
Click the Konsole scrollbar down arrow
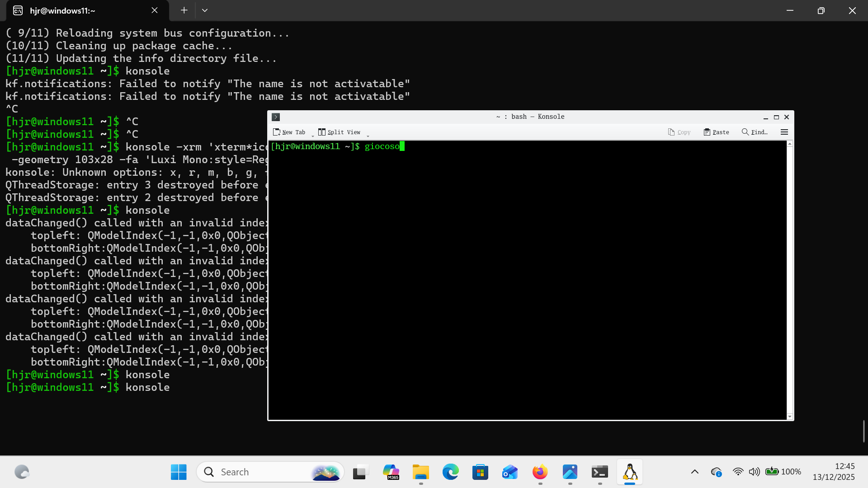(x=790, y=416)
